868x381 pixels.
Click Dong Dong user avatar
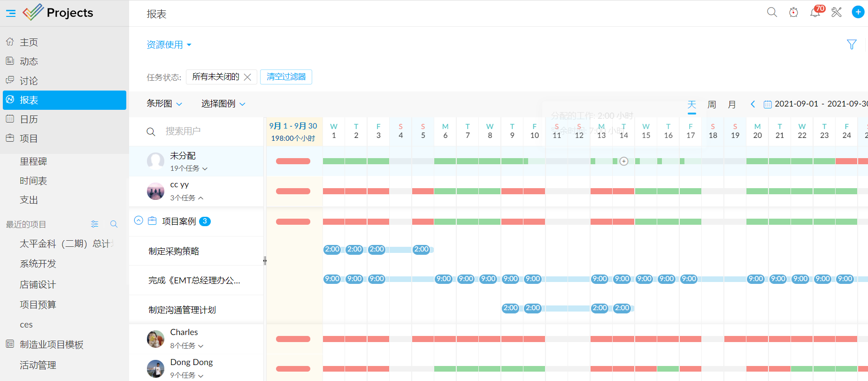point(155,369)
